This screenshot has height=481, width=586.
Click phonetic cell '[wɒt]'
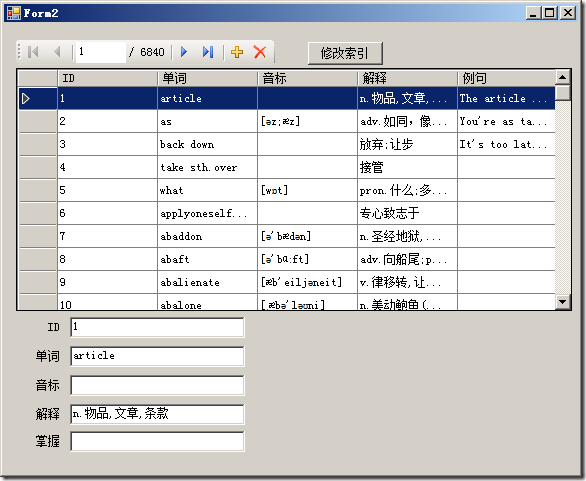coord(307,190)
